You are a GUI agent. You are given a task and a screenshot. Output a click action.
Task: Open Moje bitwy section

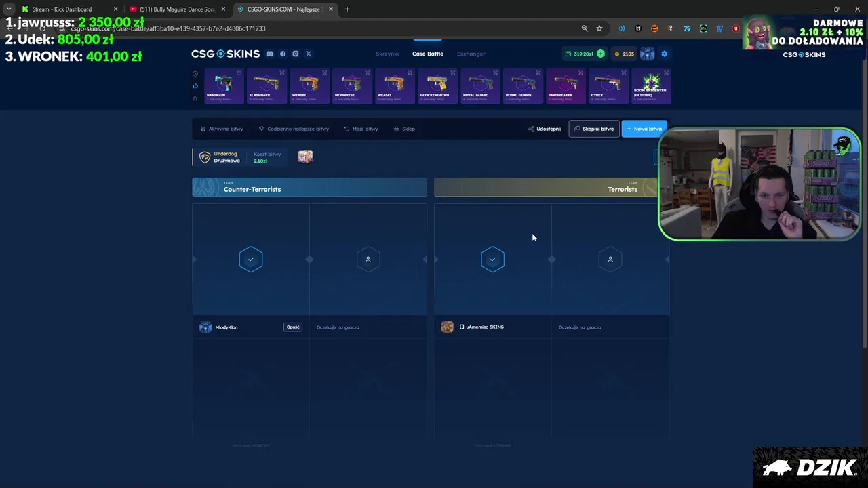click(361, 129)
